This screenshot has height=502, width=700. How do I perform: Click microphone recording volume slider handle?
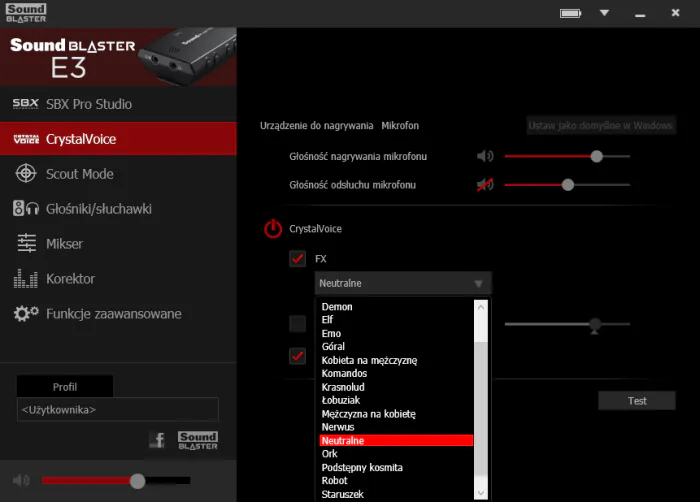596,156
